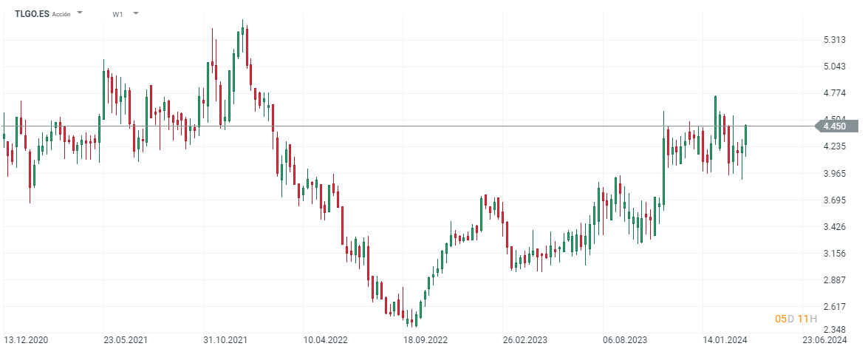Image resolution: width=868 pixels, height=352 pixels.
Task: Open the TLGO.ES symbol dropdown arrow
Action: (x=80, y=13)
